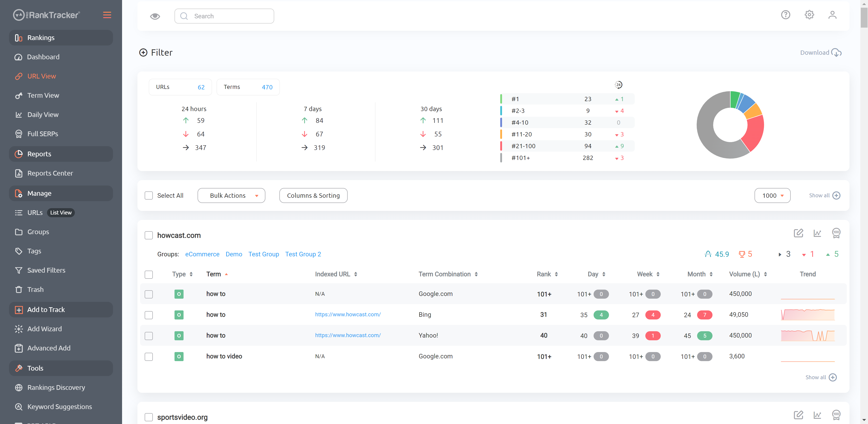The height and width of the screenshot is (424, 868).
Task: Sort table by Term Combination column
Action: (448, 274)
